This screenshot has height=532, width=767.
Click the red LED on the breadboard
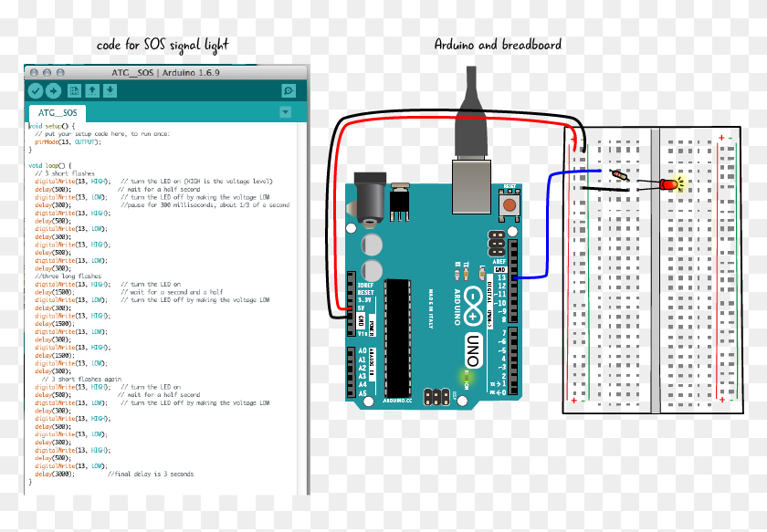click(668, 184)
